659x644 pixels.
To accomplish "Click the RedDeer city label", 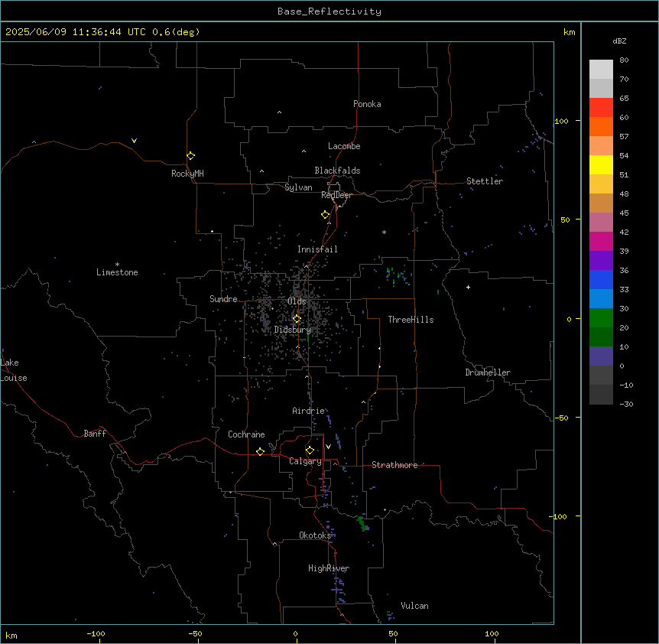I will [x=336, y=195].
